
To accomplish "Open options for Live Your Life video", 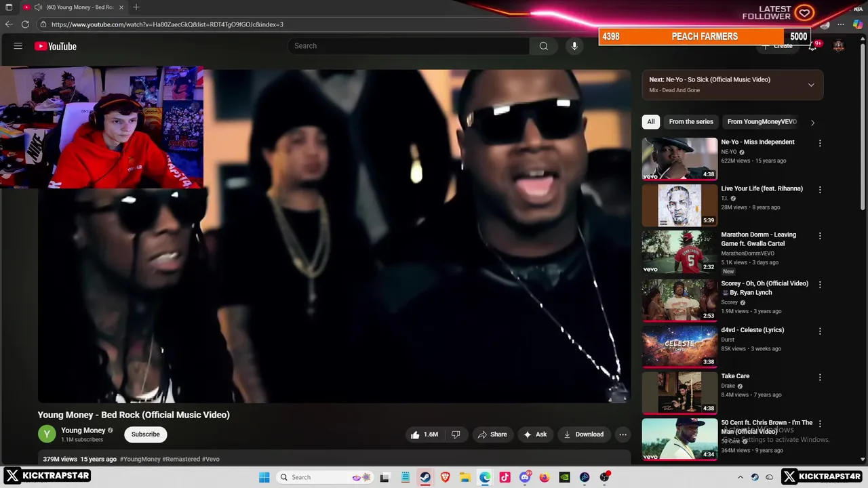I will pyautogui.click(x=820, y=190).
